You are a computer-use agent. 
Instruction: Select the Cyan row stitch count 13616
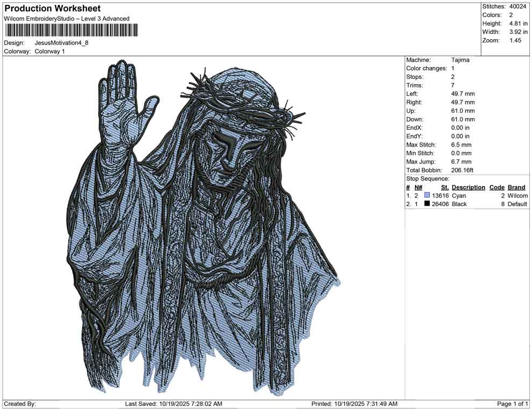440,196
